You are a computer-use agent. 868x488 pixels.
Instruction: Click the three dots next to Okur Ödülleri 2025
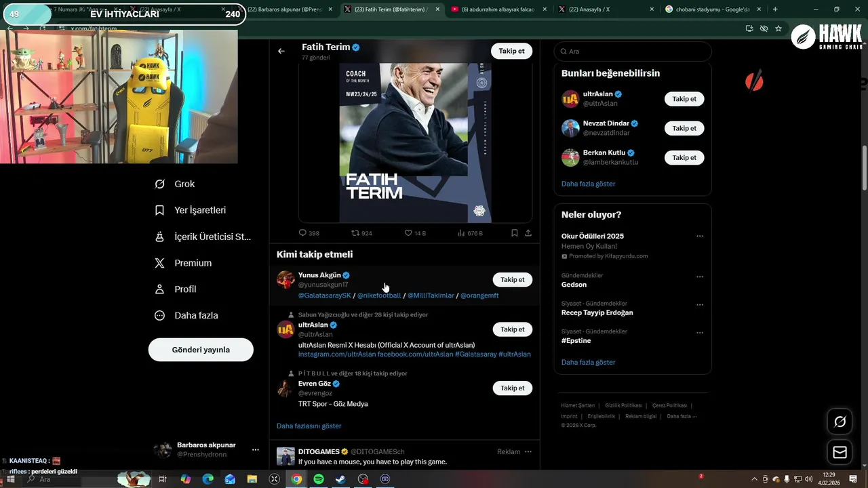click(700, 236)
